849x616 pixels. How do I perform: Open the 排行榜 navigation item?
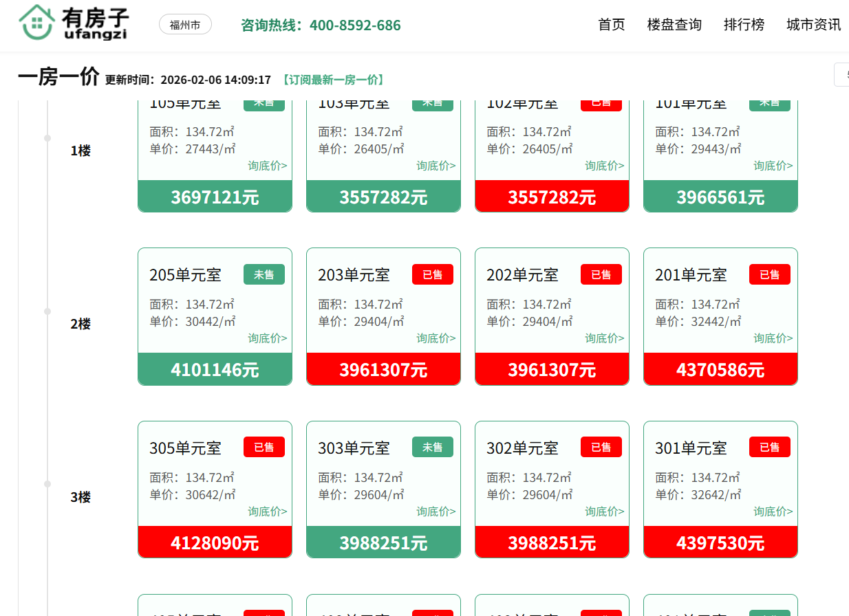744,25
